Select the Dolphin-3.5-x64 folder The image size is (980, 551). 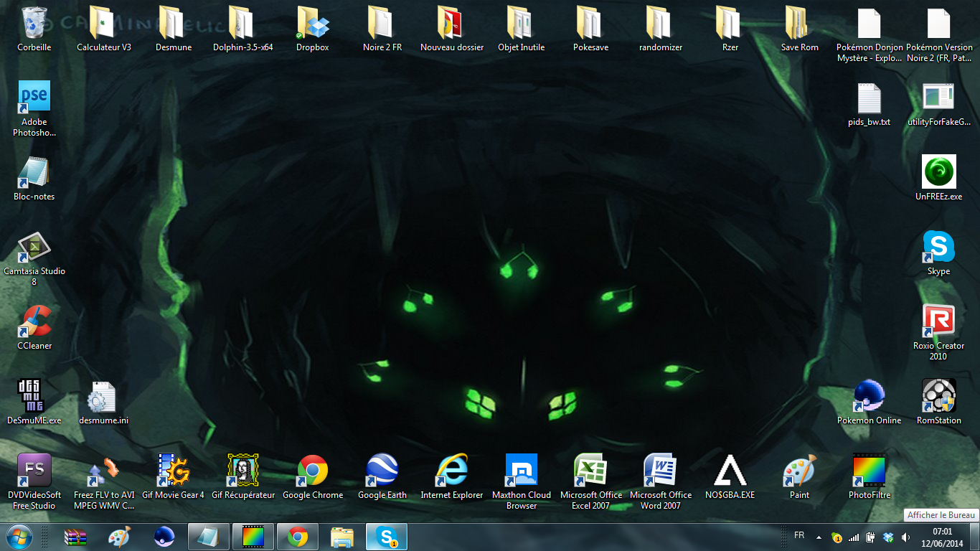[242, 29]
